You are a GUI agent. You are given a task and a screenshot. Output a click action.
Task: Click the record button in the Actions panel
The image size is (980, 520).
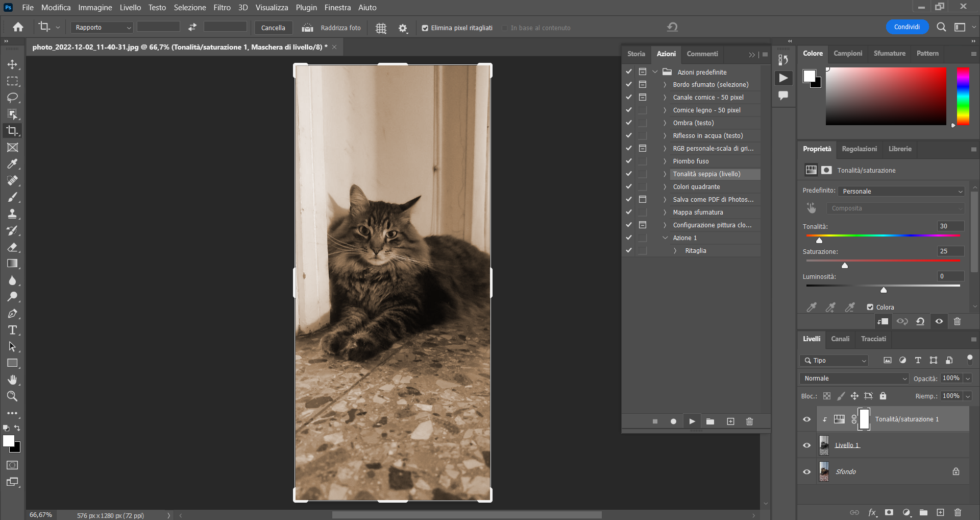coord(673,421)
